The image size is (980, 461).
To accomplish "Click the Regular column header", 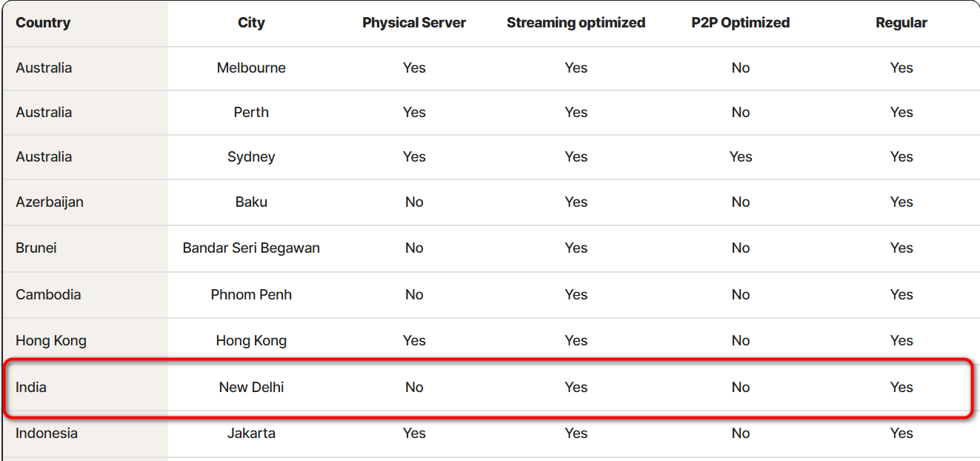I will tap(901, 23).
